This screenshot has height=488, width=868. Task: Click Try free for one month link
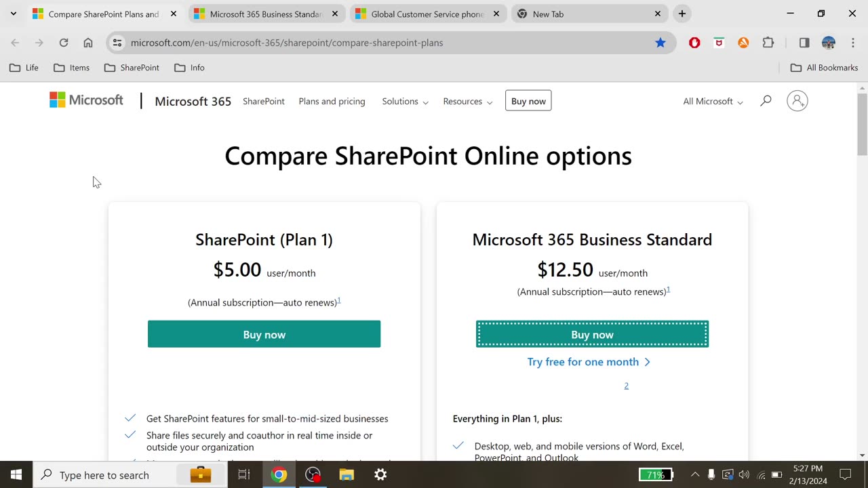pos(589,362)
